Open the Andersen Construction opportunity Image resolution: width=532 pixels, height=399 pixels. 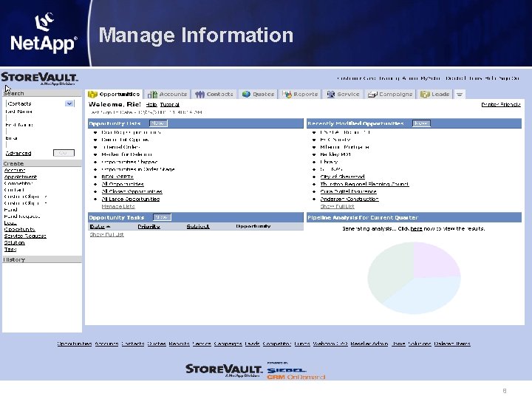click(349, 199)
